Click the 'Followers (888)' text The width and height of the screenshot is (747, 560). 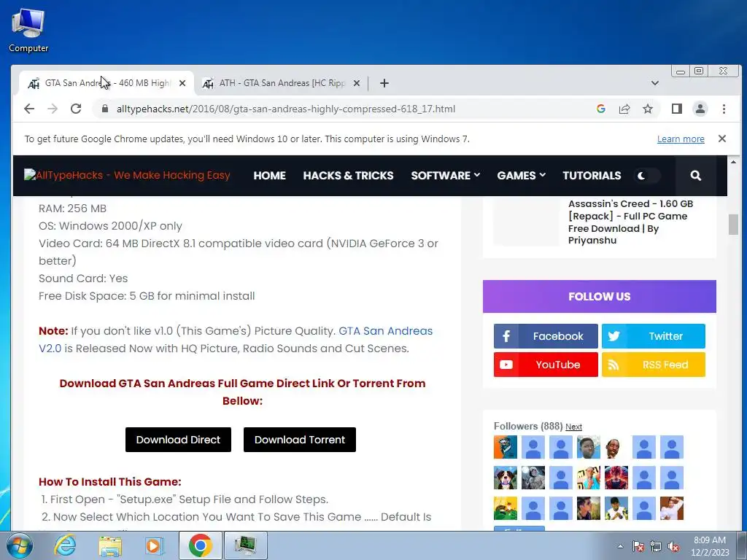point(528,426)
